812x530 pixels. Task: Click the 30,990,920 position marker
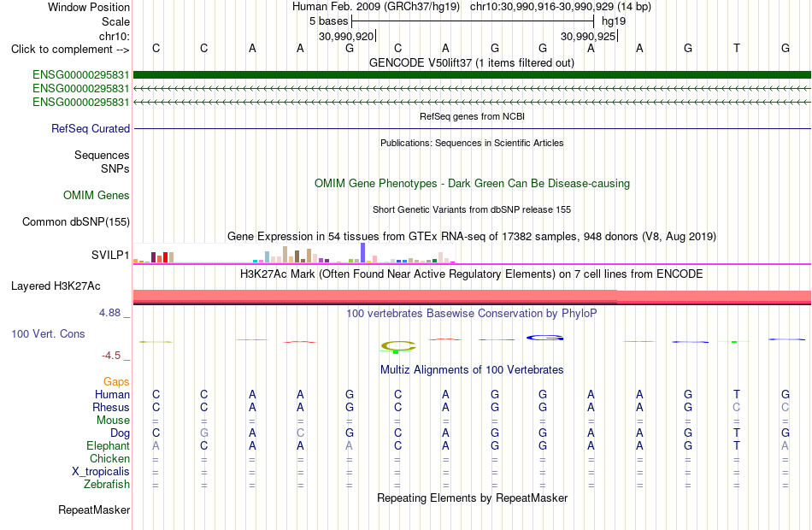point(346,36)
